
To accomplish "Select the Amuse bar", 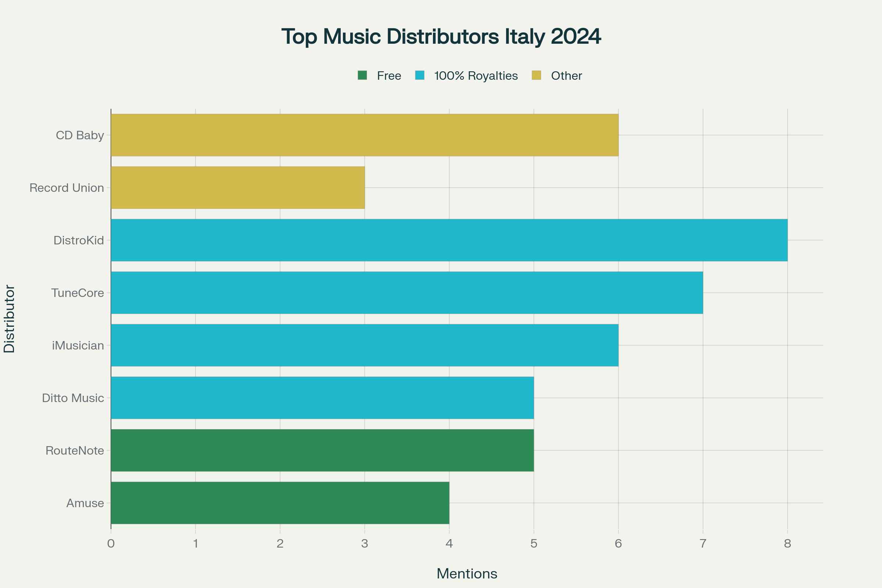I will [x=280, y=502].
